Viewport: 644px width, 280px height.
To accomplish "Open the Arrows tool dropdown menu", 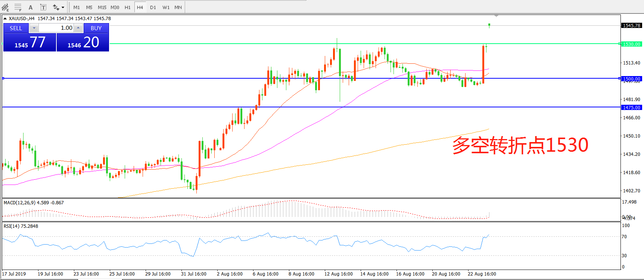I will (x=63, y=7).
